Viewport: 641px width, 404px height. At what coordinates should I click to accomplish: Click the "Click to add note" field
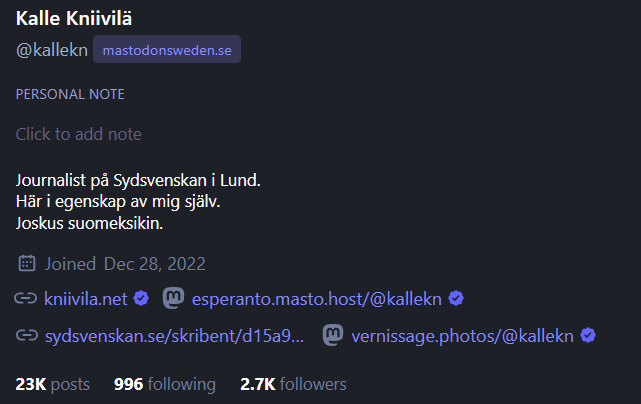click(79, 134)
